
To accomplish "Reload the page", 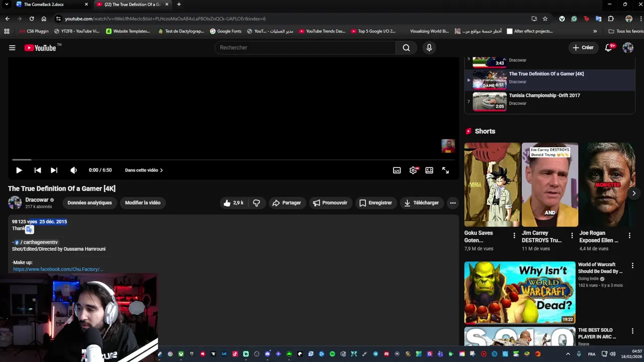I will click(x=32, y=19).
